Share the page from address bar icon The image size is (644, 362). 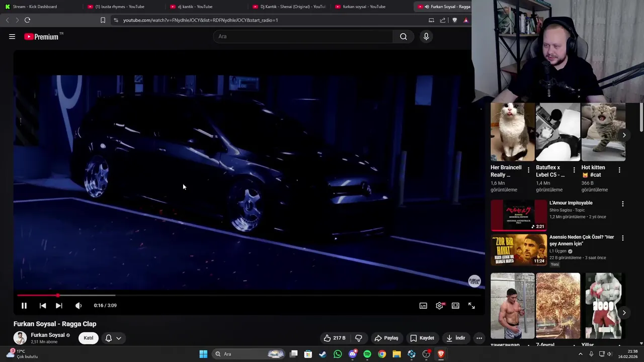[443, 20]
